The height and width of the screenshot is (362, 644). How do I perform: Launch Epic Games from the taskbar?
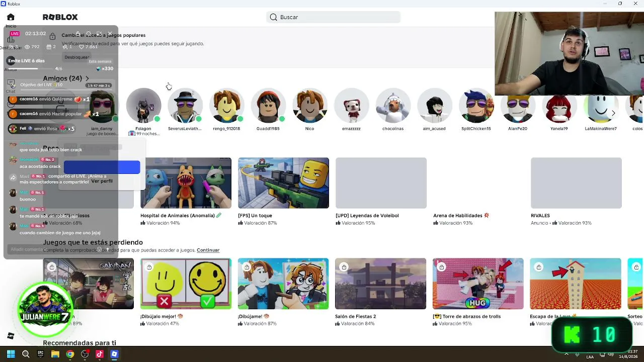pyautogui.click(x=40, y=354)
